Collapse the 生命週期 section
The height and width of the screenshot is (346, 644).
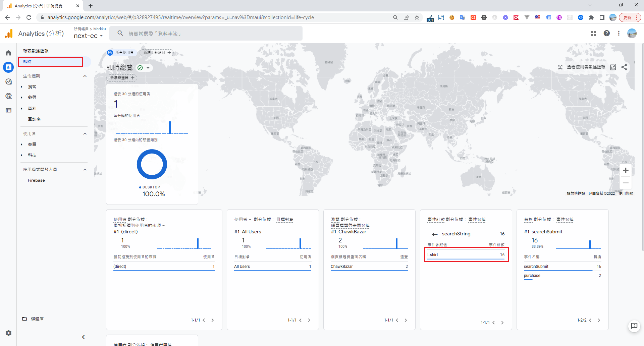(x=85, y=76)
